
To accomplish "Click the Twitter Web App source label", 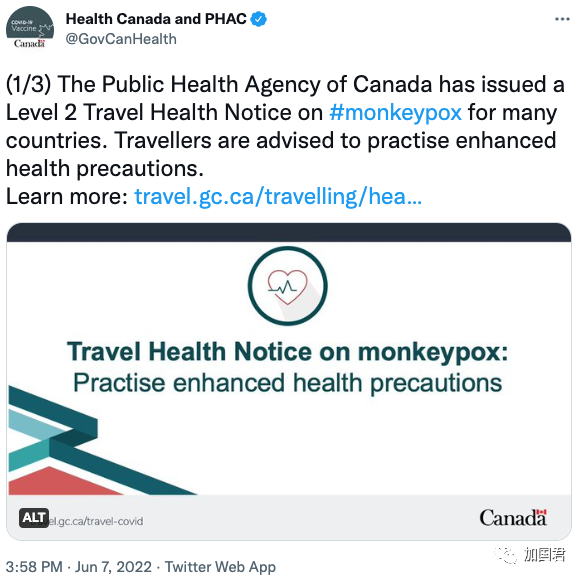I will pos(220,567).
